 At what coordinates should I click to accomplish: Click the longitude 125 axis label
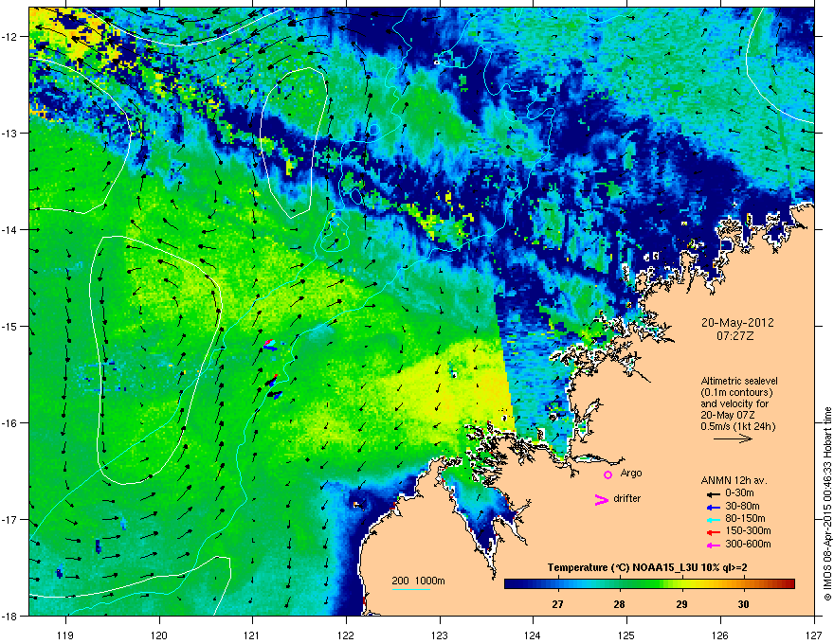[626, 635]
